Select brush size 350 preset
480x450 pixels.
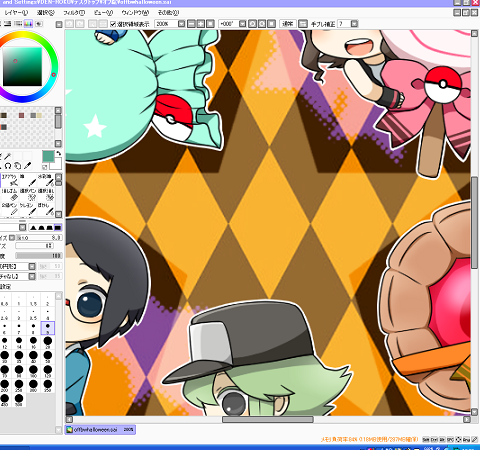coord(48,385)
